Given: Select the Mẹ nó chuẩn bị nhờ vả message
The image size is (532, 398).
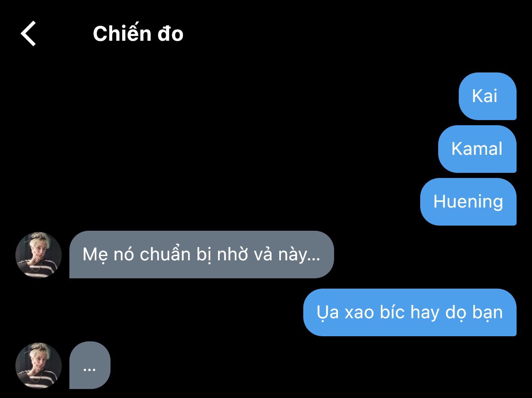Looking at the screenshot, I should point(201,255).
